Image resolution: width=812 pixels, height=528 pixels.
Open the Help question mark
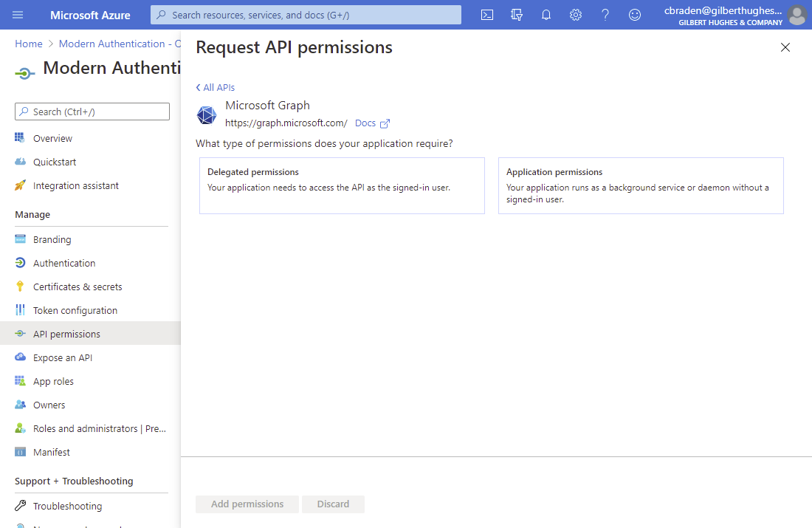(605, 15)
